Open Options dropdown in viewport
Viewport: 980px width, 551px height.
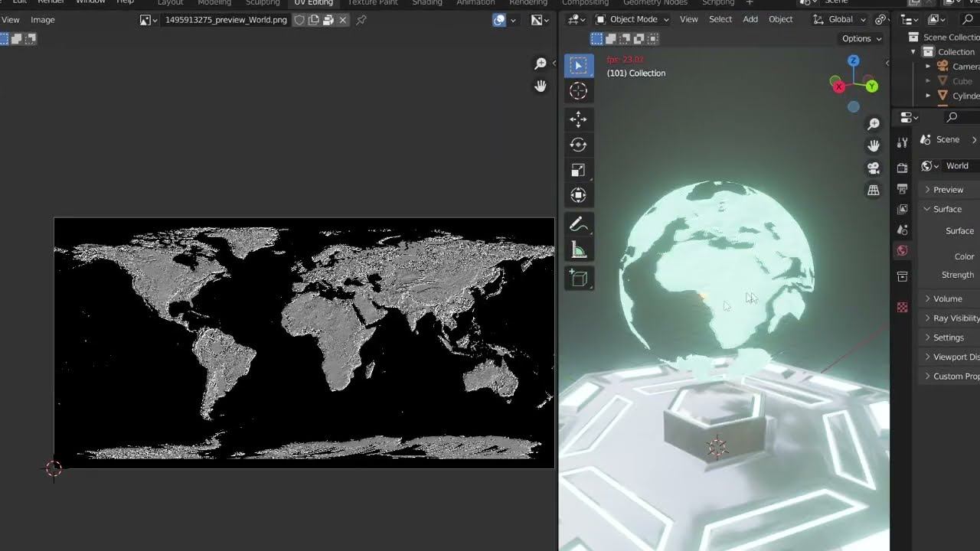pyautogui.click(x=862, y=38)
